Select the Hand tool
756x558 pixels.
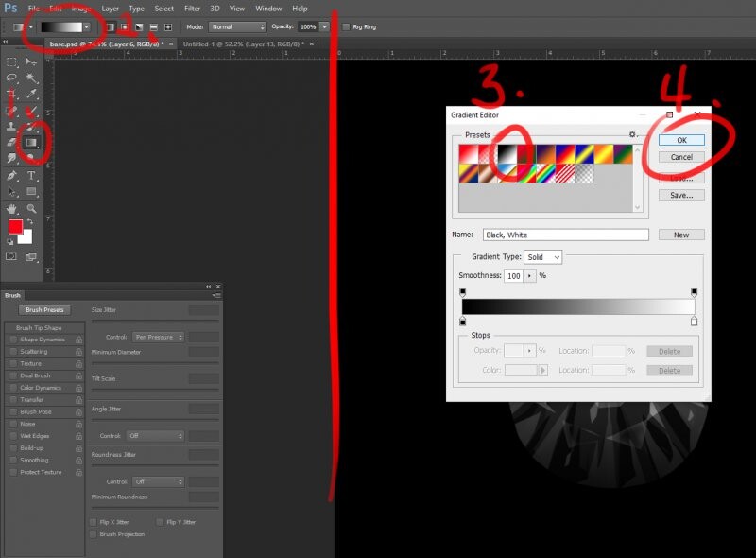coord(12,208)
